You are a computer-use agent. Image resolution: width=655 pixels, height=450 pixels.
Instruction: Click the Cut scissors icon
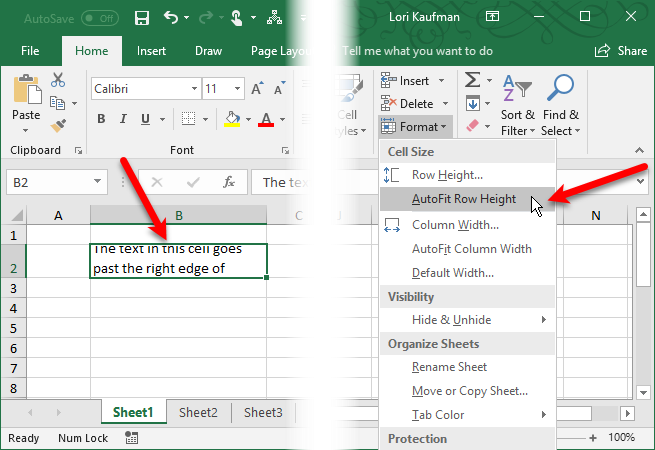(58, 79)
